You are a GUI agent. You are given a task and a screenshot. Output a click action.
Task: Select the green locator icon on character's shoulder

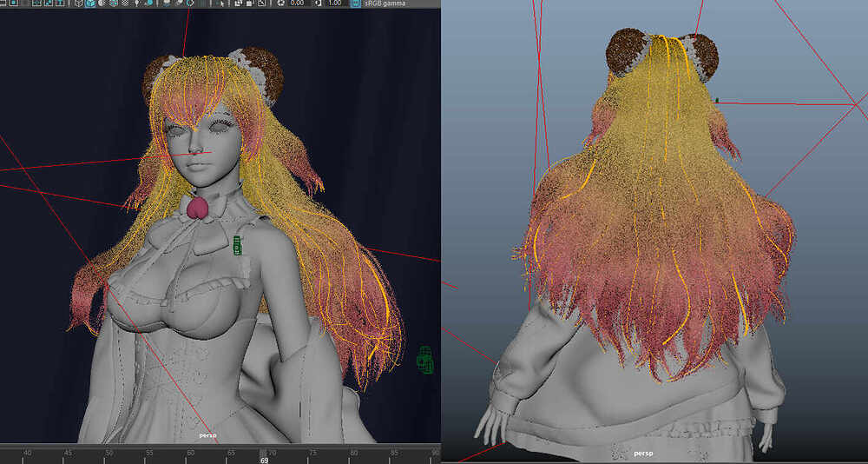click(238, 246)
